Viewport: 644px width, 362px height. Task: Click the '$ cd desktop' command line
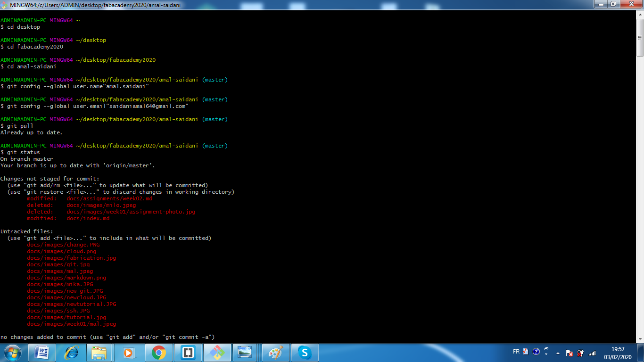(x=20, y=27)
